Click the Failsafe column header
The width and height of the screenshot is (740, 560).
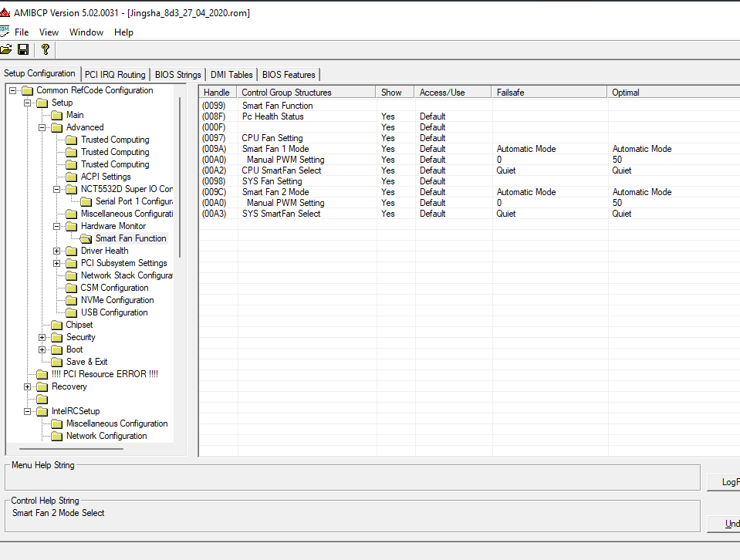coord(549,93)
